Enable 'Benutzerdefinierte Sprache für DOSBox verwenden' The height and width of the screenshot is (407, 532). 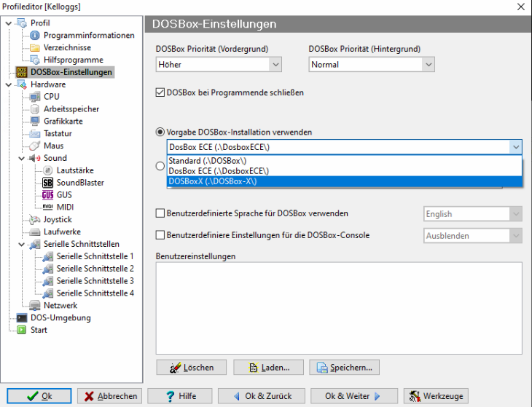click(161, 214)
